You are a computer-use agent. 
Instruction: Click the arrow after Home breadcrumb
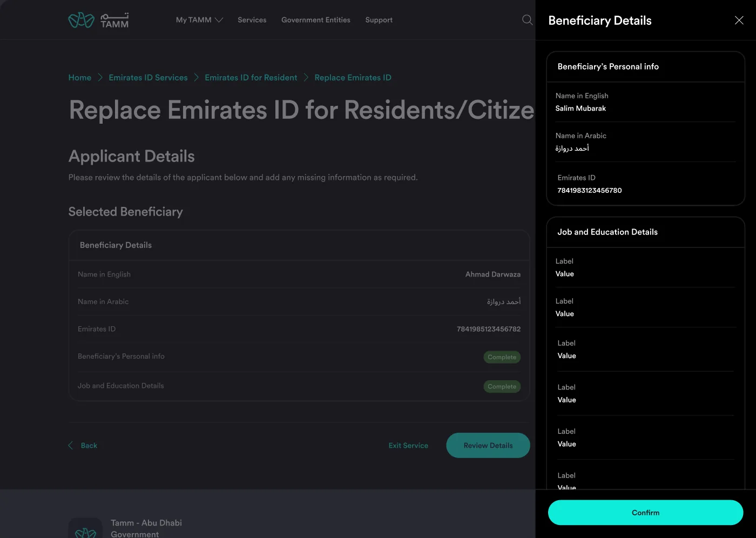click(100, 78)
